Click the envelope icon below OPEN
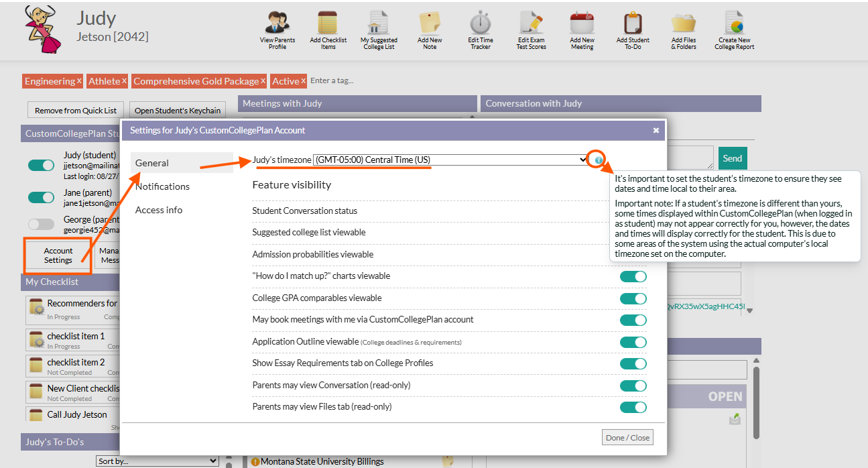 pos(735,419)
